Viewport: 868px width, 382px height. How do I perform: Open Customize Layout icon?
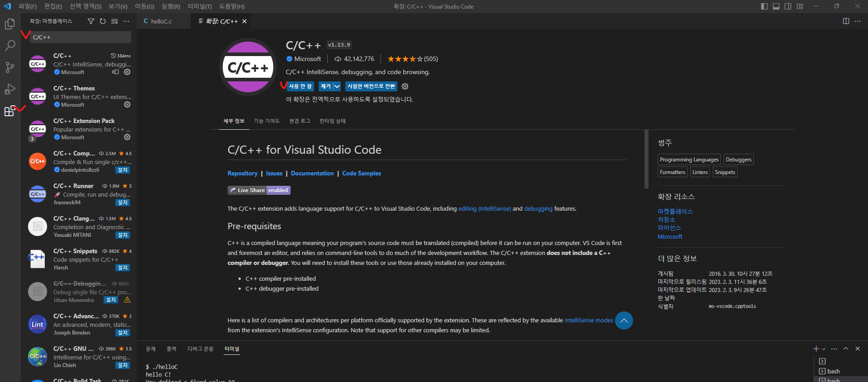(800, 6)
